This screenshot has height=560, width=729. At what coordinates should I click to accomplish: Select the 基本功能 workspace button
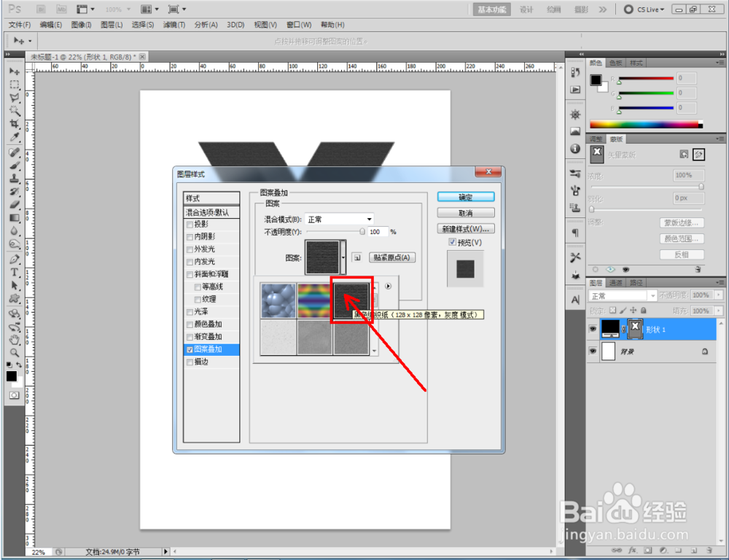click(491, 9)
